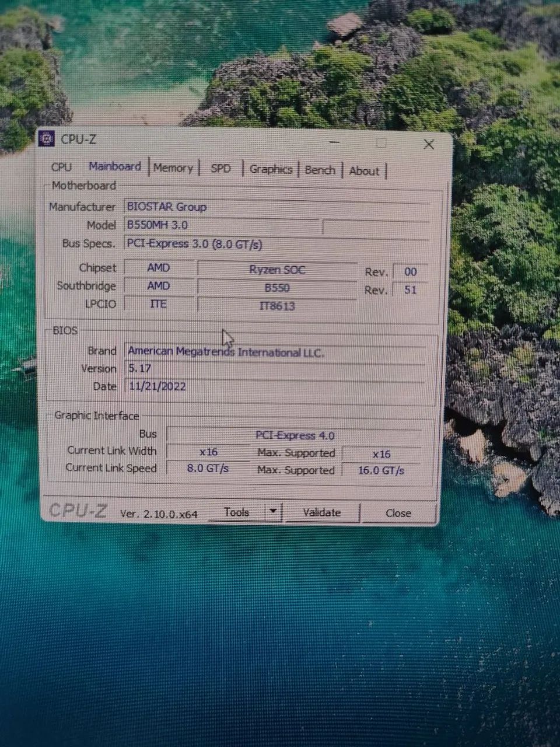
Task: Switch to the Graphics tab
Action: (x=271, y=169)
